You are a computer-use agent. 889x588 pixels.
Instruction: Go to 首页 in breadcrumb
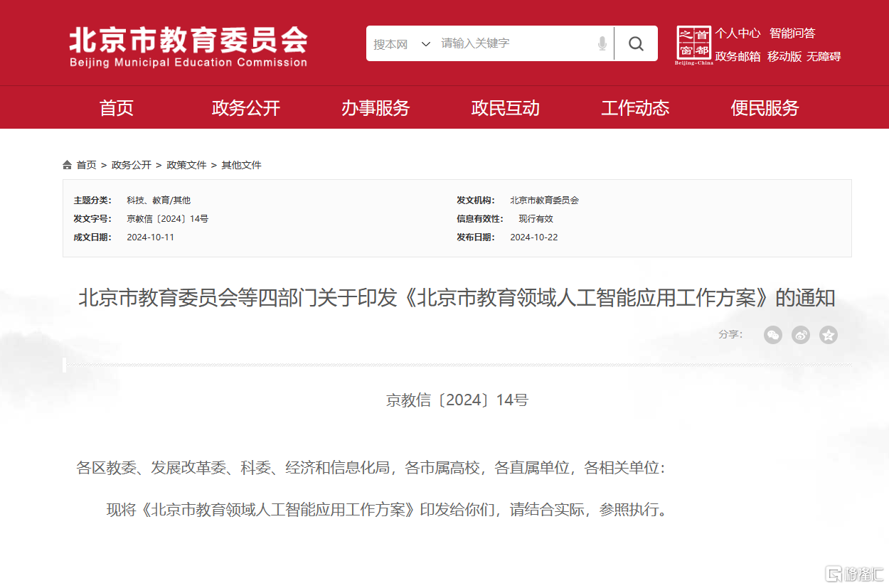point(87,165)
